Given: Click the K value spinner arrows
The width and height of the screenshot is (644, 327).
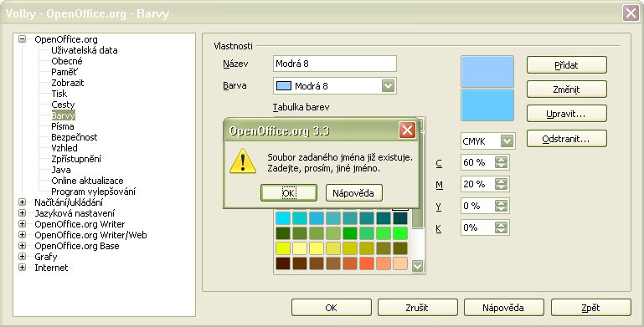Looking at the screenshot, I should tap(501, 227).
